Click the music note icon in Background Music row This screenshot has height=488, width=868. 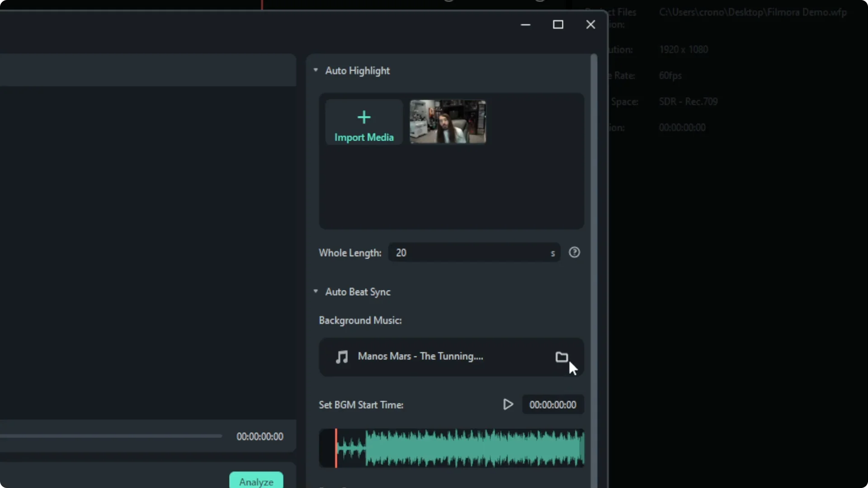click(342, 357)
